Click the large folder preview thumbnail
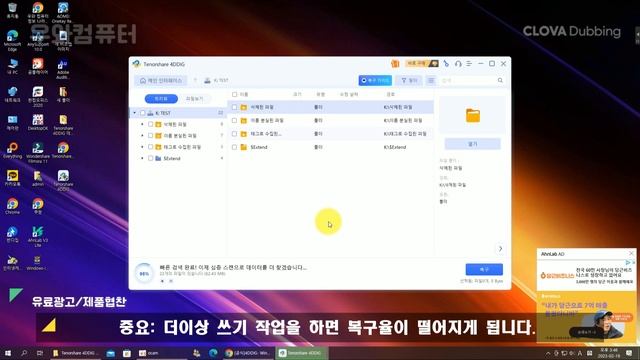The height and width of the screenshot is (360, 640). [473, 116]
